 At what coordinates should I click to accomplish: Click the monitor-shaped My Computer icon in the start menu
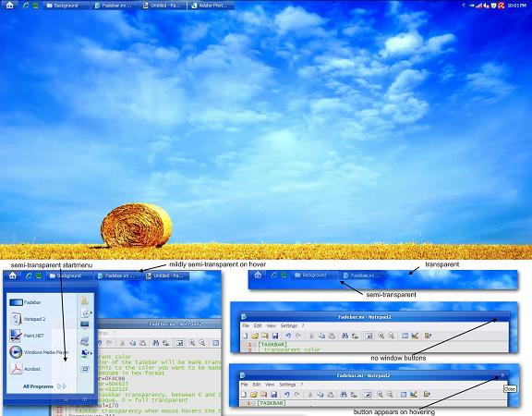(x=84, y=324)
